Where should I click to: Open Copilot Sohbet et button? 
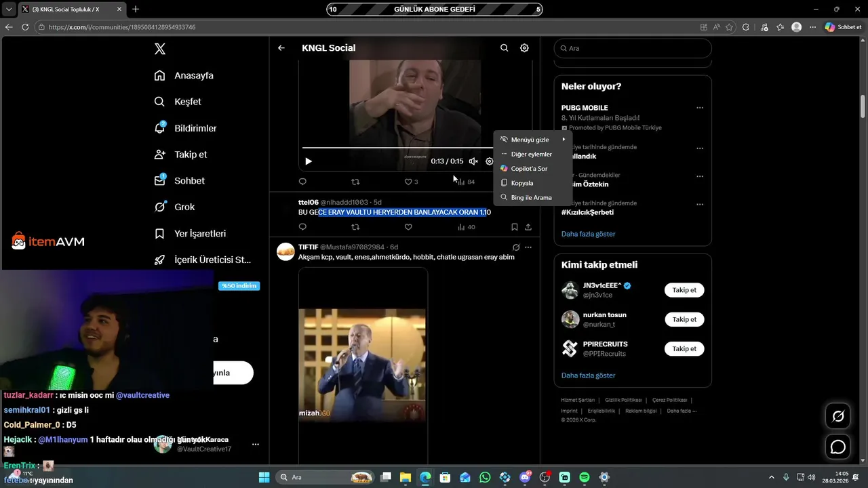point(843,27)
